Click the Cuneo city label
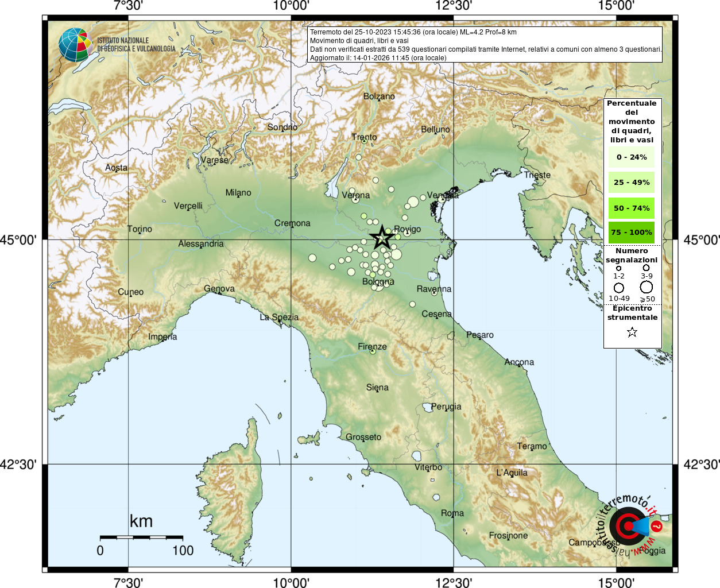720x588 pixels. [x=131, y=292]
